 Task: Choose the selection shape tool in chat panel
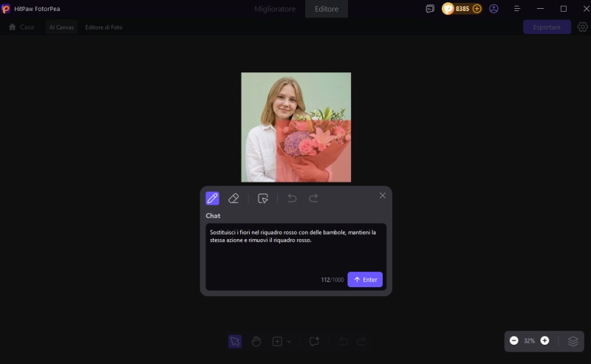[x=262, y=198]
